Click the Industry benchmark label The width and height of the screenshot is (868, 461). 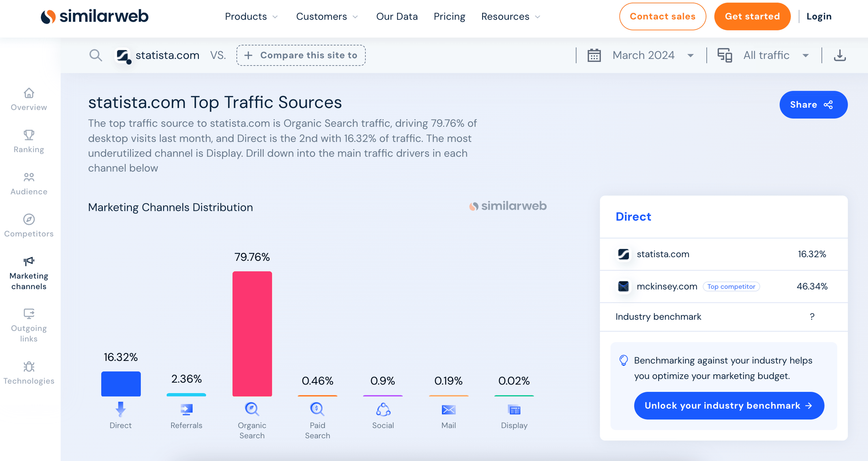click(658, 317)
